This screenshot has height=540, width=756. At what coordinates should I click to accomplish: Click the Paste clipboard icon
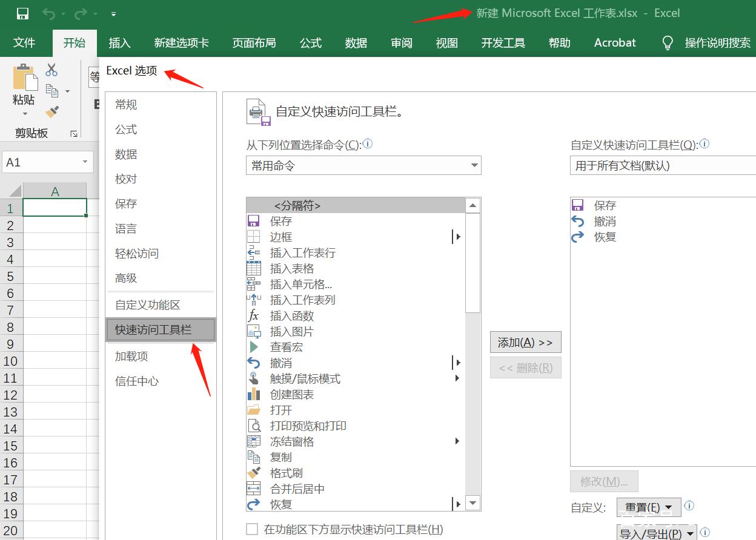24,78
